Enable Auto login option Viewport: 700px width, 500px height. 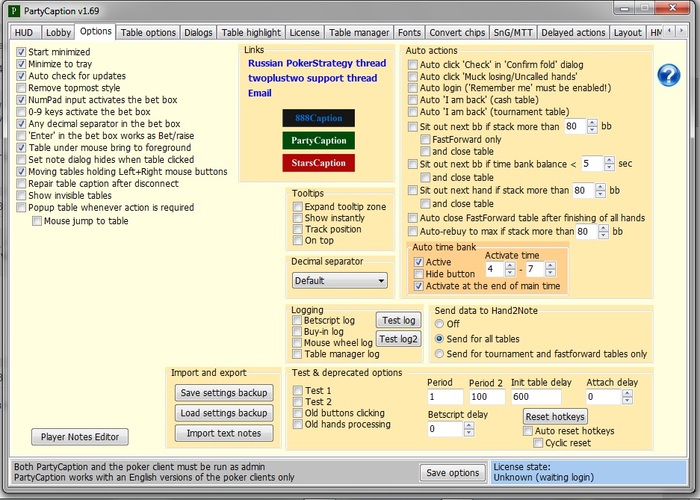[412, 88]
